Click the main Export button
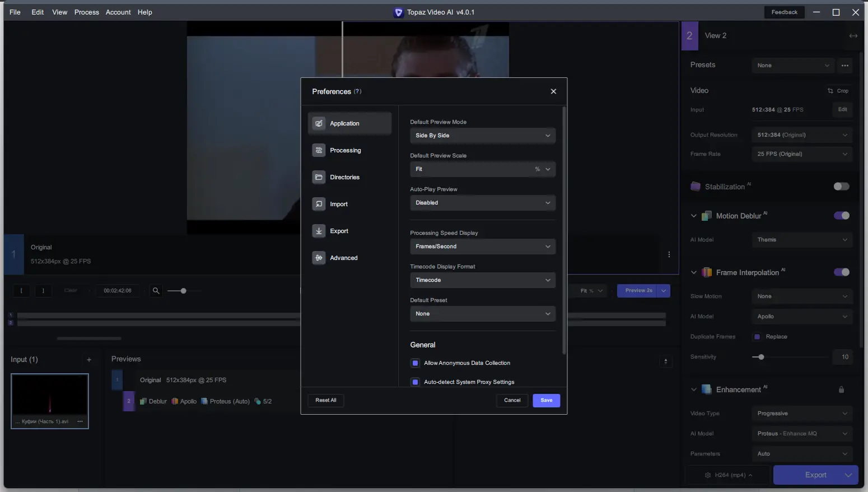This screenshot has width=868, height=492. click(x=815, y=475)
